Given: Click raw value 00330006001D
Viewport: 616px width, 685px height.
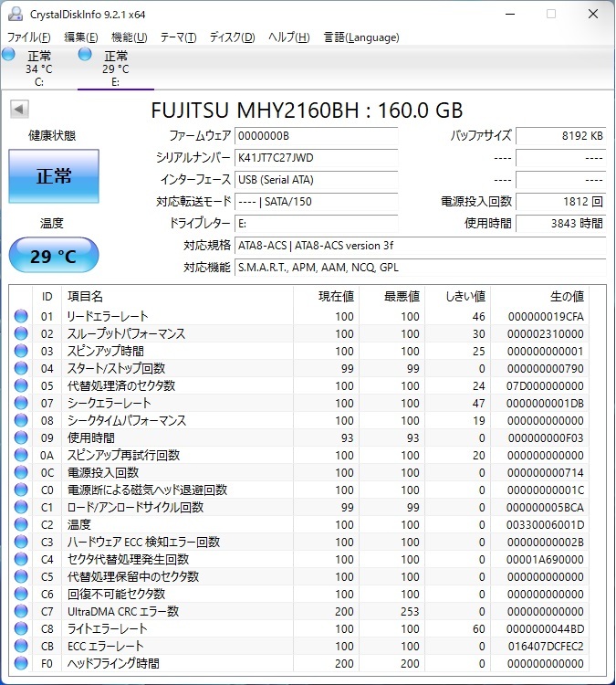Looking at the screenshot, I should point(545,524).
